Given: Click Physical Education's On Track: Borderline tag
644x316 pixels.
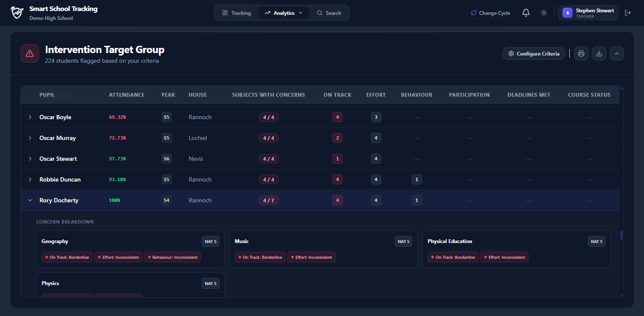Looking at the screenshot, I should 453,257.
